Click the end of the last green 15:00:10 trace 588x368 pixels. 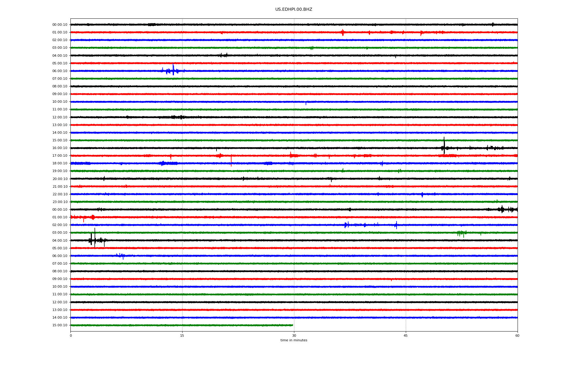click(x=292, y=325)
